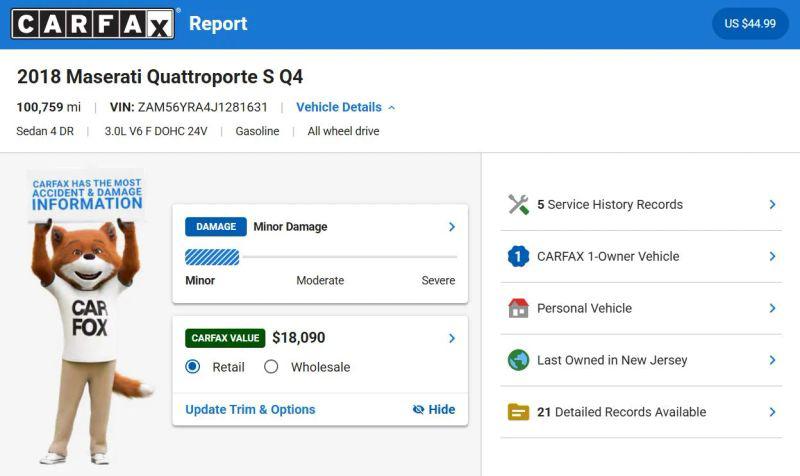
Task: Click the 3.0L V6 F DOHC 24V text
Action: pos(156,131)
